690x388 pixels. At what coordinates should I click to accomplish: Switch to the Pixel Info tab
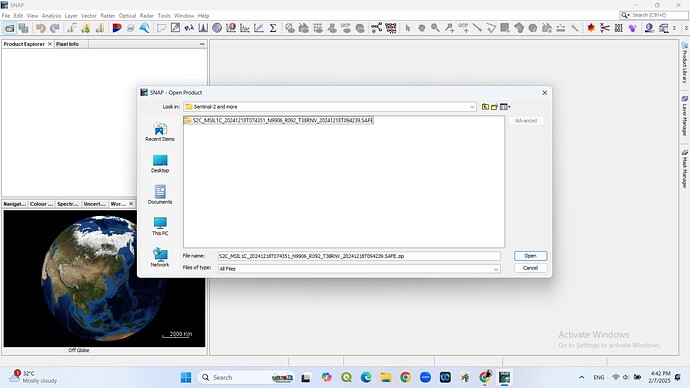click(67, 44)
